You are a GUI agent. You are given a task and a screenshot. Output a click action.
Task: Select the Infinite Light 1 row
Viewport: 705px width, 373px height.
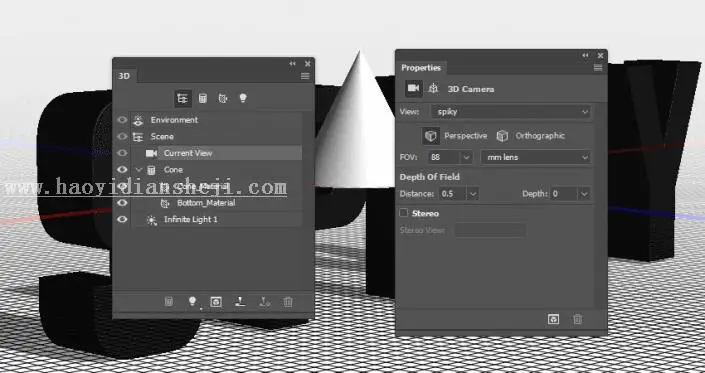217,220
